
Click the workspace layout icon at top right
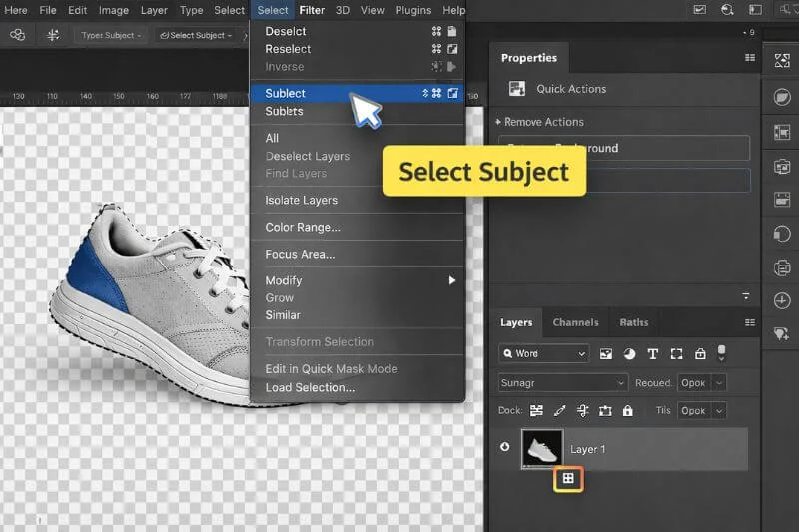(x=755, y=10)
